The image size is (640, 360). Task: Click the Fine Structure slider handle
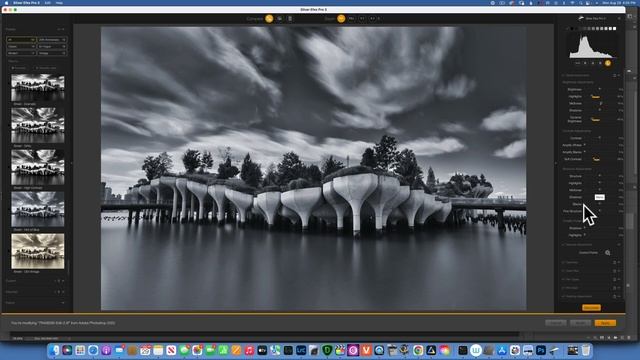(600, 211)
